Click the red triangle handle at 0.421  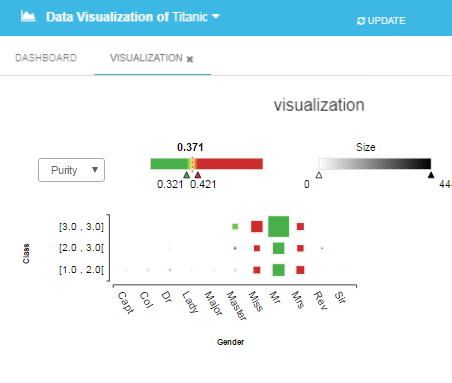[x=198, y=175]
